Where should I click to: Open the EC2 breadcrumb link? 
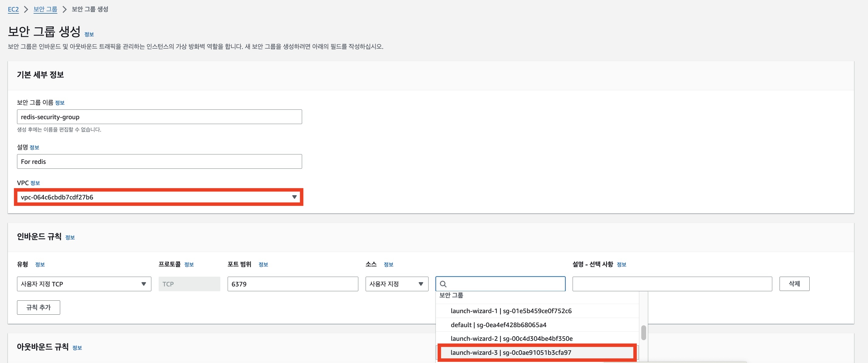tap(13, 9)
